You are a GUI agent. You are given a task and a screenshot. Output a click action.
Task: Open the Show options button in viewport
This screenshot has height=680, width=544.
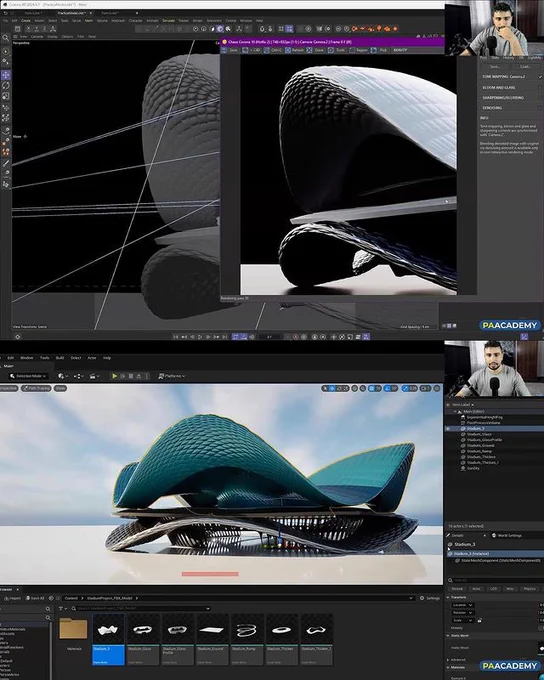point(60,388)
